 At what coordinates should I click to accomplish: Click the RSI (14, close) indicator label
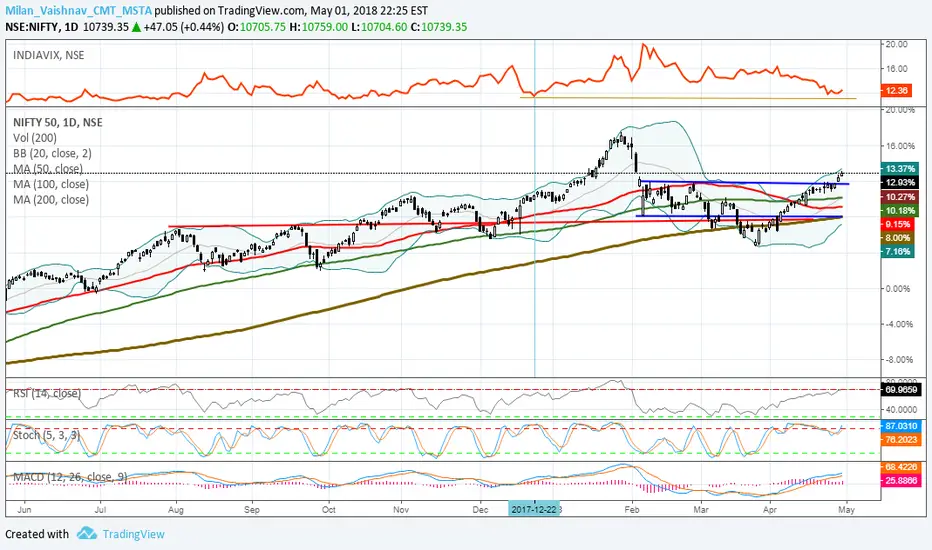[47, 394]
